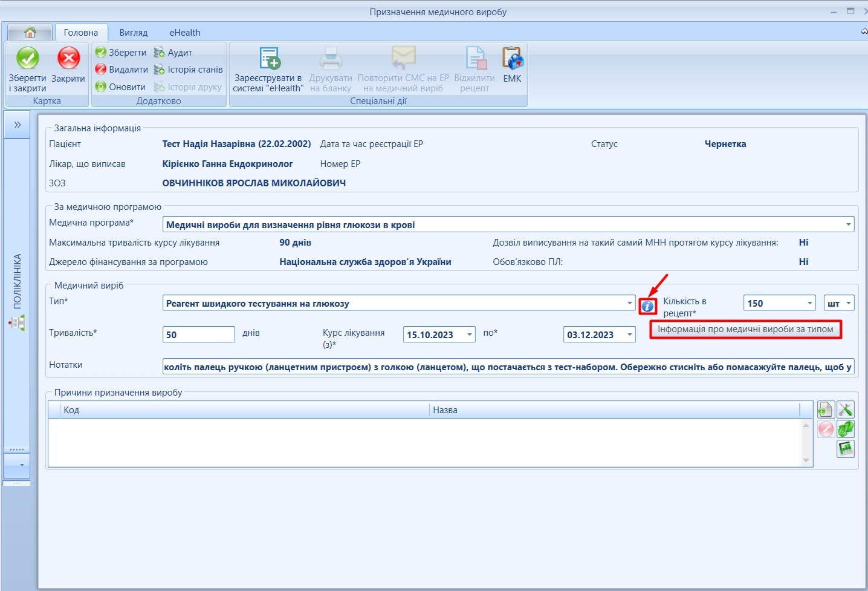This screenshot has height=591, width=868.
Task: Click Повторити СМС на ЕР button
Action: [x=403, y=70]
